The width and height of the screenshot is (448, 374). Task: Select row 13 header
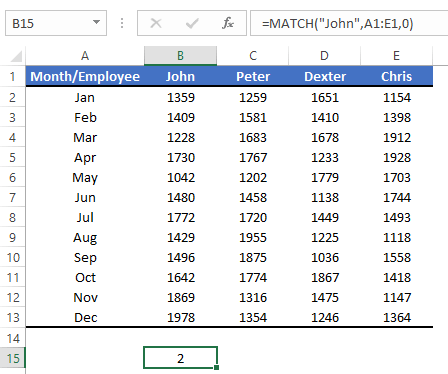pyautogui.click(x=13, y=317)
